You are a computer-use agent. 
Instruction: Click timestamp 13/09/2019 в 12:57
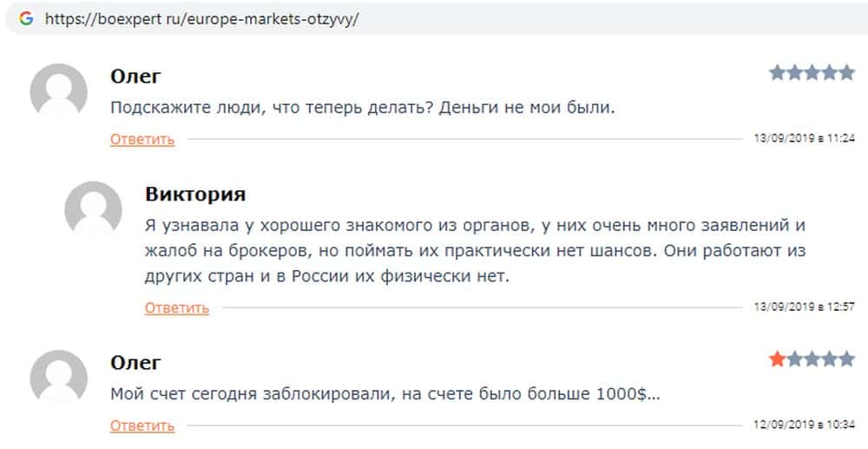click(805, 307)
